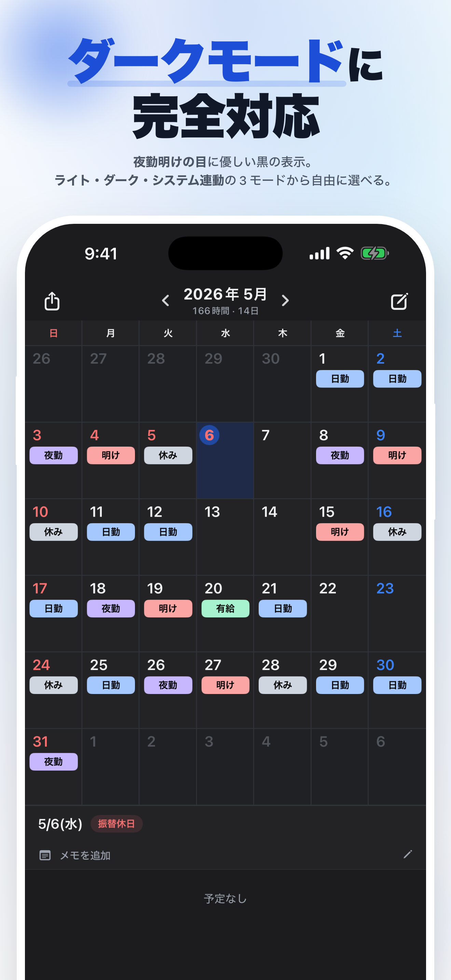The width and height of the screenshot is (451, 980).
Task: Open the edit compose icon at top right
Action: coord(399,301)
